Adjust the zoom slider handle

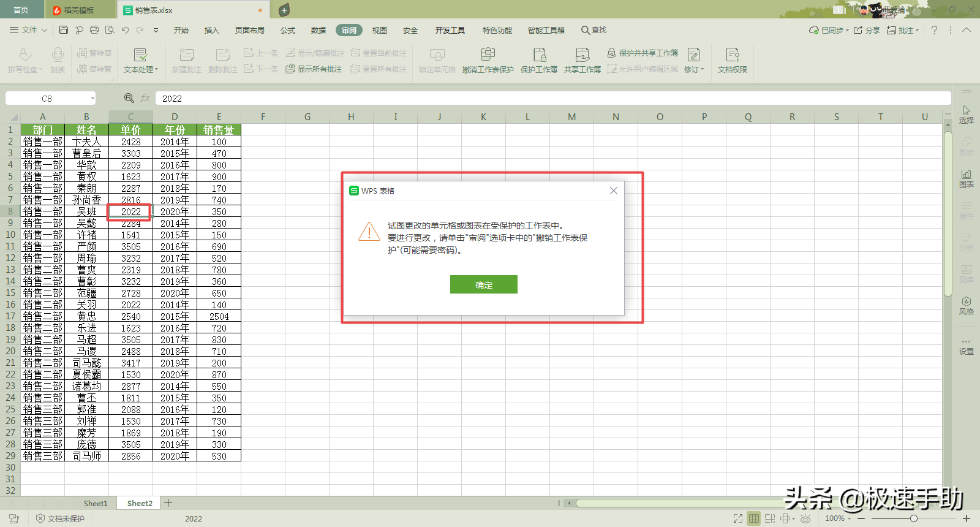[913, 518]
